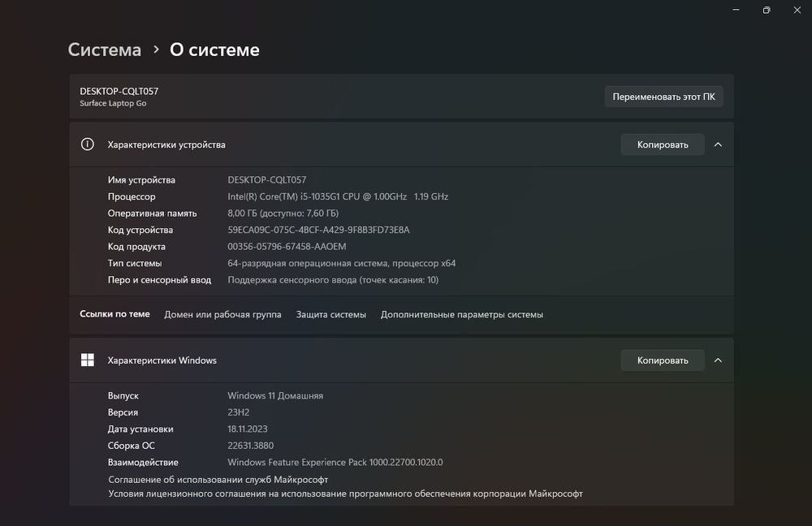Click the Surface Laptop Go model label
Image resolution: width=812 pixels, height=526 pixels.
[113, 103]
